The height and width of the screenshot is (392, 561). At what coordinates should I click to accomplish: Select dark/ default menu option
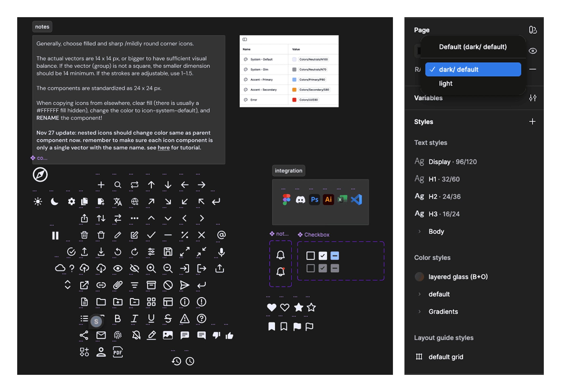473,70
